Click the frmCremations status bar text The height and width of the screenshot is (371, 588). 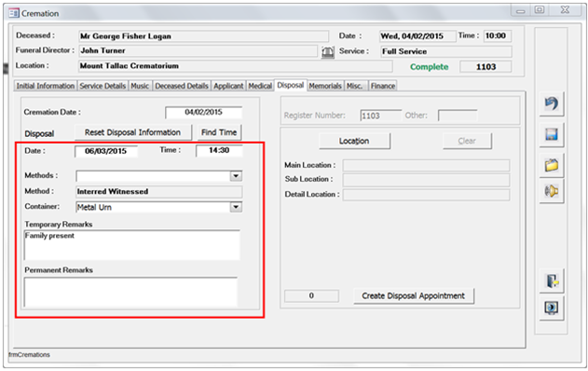click(29, 354)
